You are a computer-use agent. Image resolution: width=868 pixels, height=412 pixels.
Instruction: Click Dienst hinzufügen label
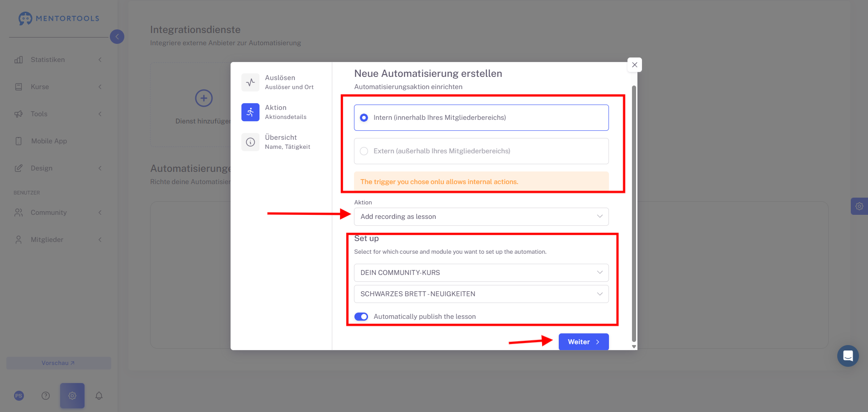click(203, 121)
